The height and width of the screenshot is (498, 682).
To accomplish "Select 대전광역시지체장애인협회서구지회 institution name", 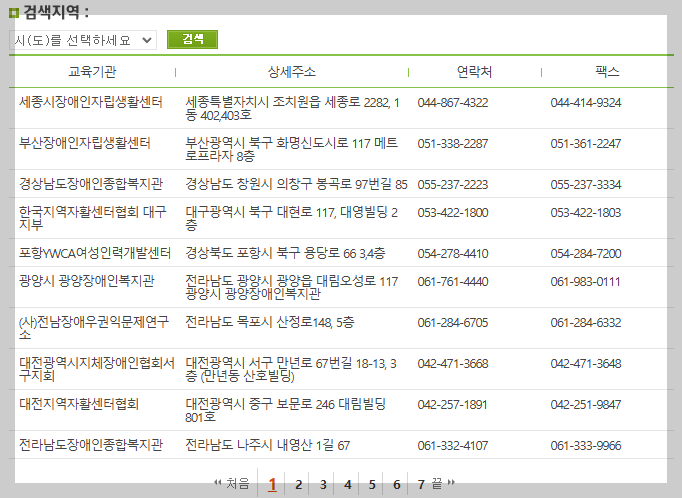I will (x=97, y=369).
